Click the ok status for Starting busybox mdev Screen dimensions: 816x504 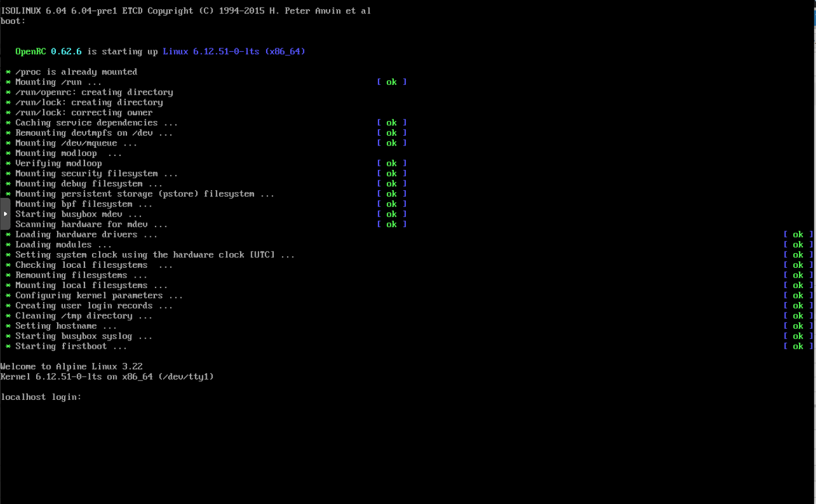coord(391,214)
